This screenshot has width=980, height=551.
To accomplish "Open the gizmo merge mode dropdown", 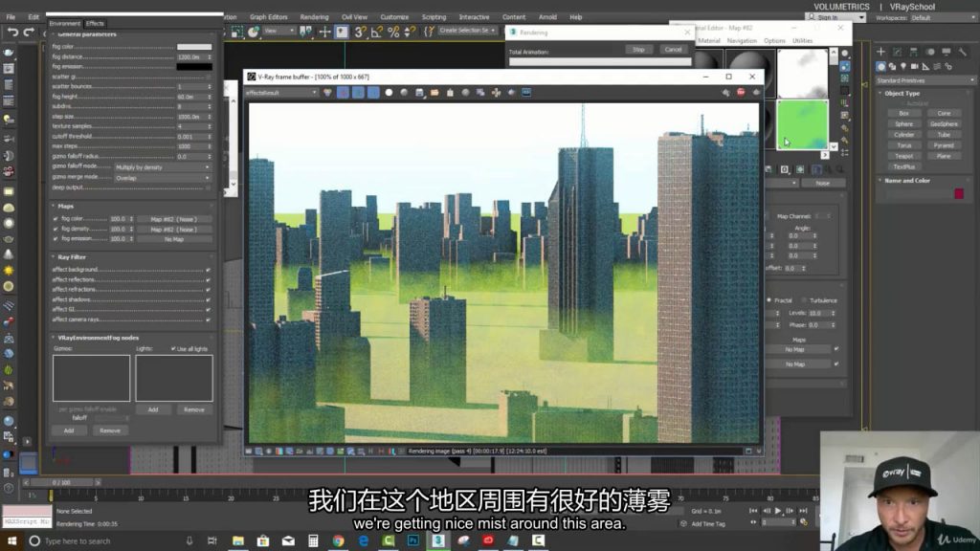I will click(x=163, y=178).
